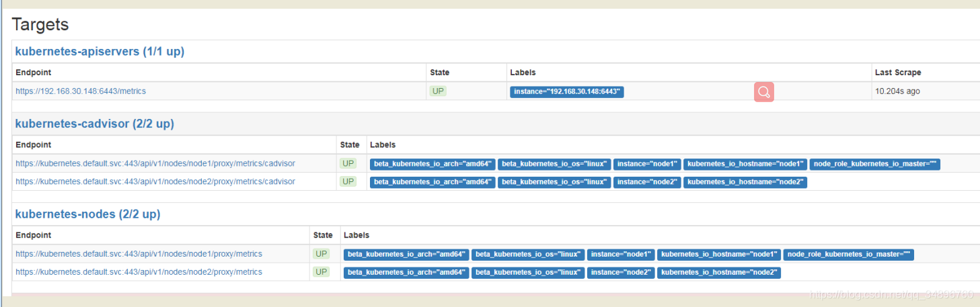Open the node1 cadvisor metrics endpoint link

click(x=155, y=163)
